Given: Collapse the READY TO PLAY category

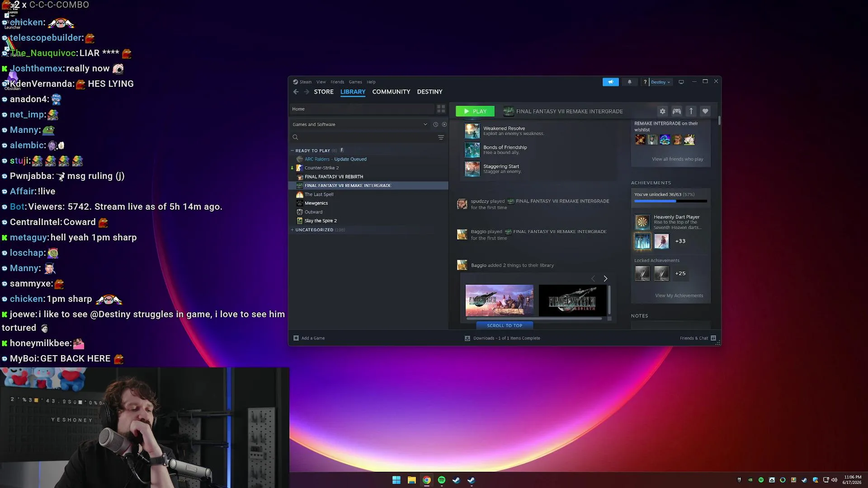Looking at the screenshot, I should [x=312, y=150].
